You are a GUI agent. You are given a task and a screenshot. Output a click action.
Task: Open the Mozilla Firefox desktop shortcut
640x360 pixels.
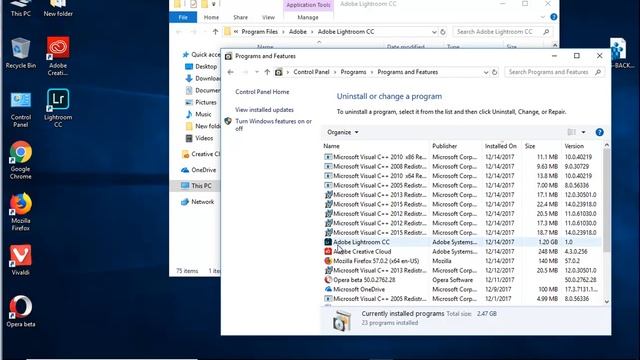(x=20, y=212)
